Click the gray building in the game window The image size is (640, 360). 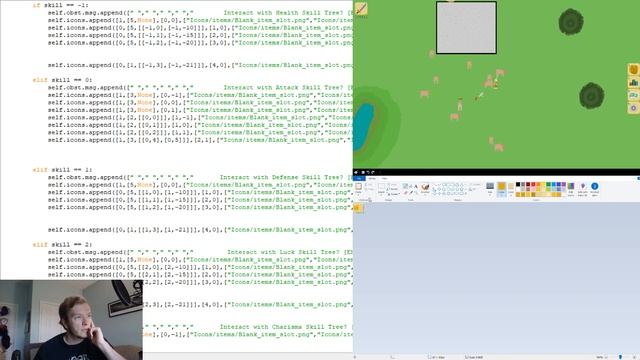(466, 27)
